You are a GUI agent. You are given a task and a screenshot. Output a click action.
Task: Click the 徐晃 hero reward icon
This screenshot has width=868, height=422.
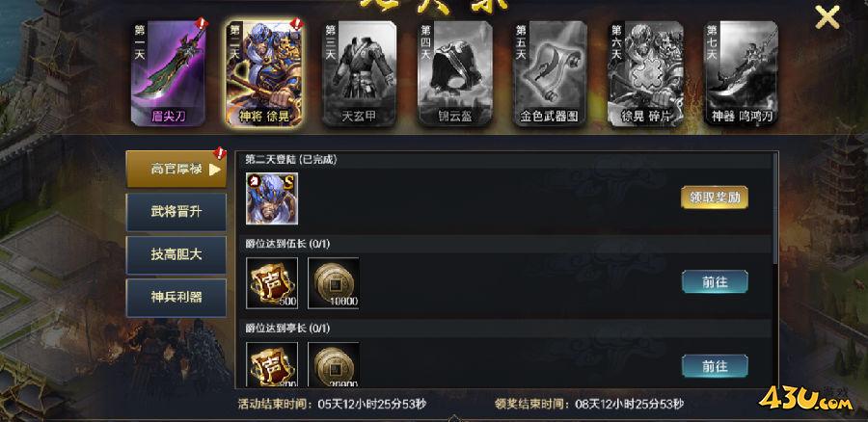(272, 198)
